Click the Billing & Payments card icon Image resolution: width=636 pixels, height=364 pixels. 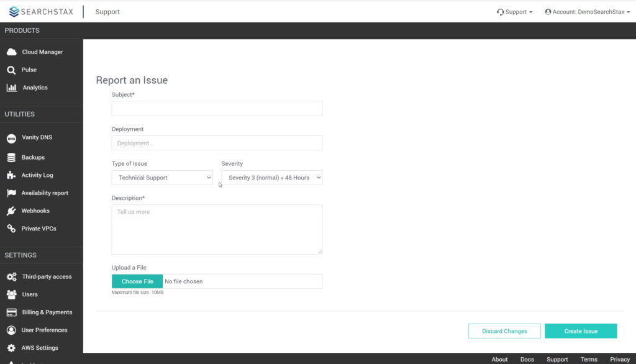click(12, 312)
